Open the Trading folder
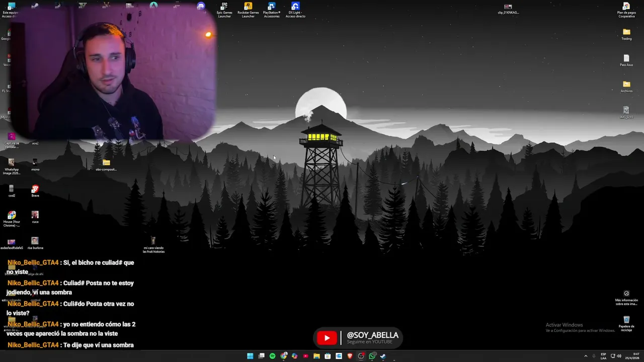644x362 pixels. (626, 34)
